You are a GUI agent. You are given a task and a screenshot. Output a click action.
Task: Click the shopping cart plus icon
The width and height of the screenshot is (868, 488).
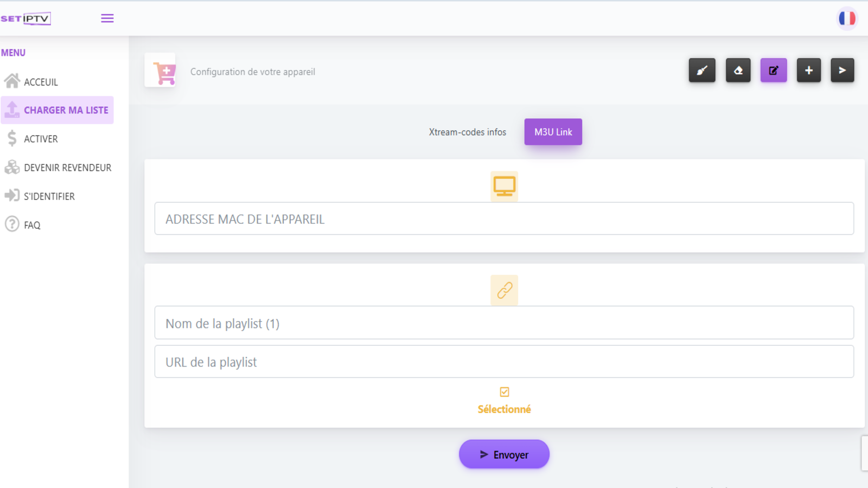(x=164, y=73)
